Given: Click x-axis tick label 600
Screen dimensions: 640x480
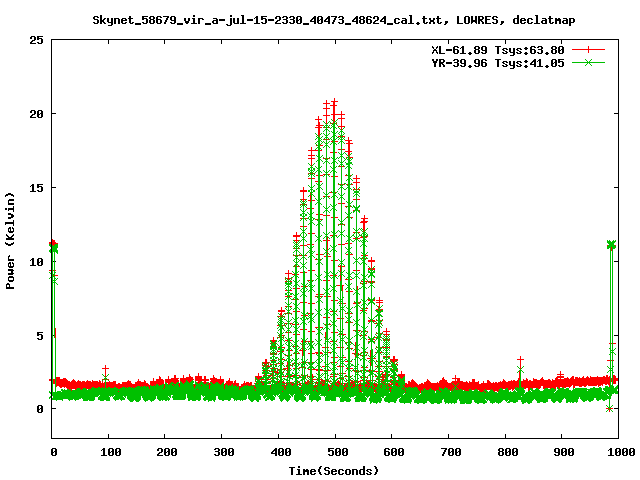Looking at the screenshot, I should tap(394, 452).
